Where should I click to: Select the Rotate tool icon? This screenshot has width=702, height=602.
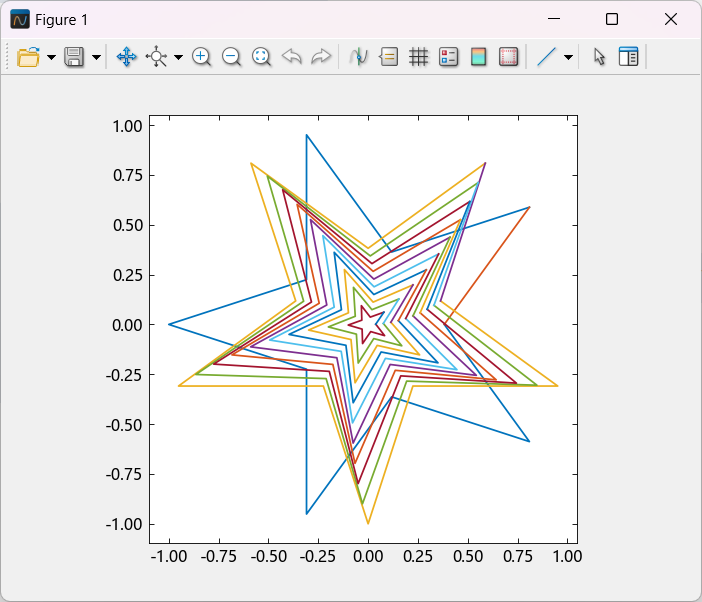pos(156,57)
